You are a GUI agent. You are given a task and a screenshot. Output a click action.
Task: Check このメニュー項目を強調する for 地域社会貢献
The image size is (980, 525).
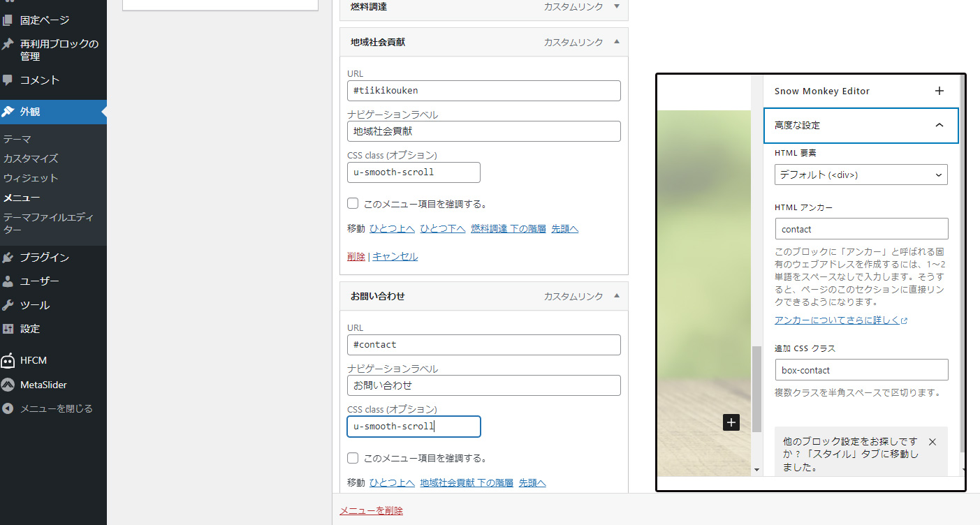353,204
